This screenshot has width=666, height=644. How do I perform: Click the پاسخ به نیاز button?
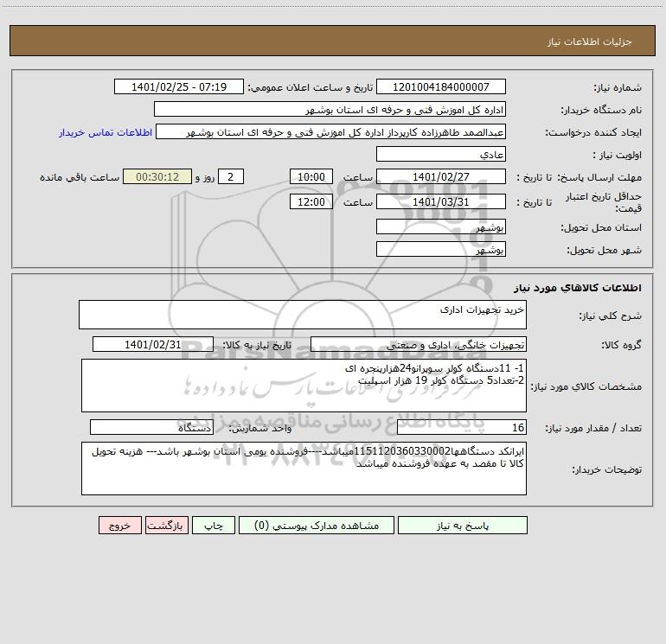(463, 525)
